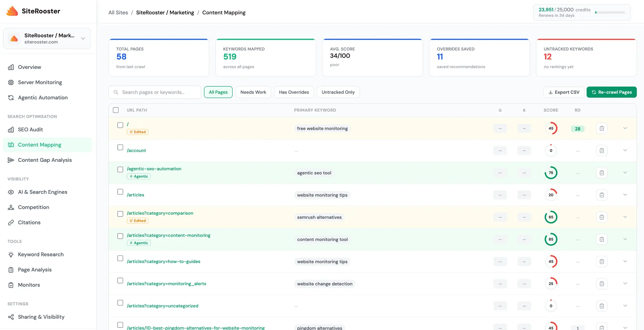644x330 pixels.
Task: Click the Content Mapping map icon
Action: tap(11, 145)
